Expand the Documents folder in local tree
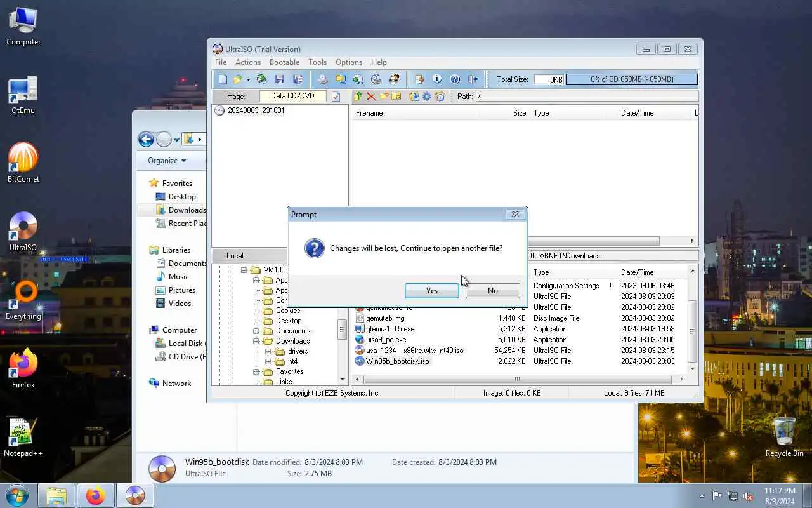 [x=256, y=331]
